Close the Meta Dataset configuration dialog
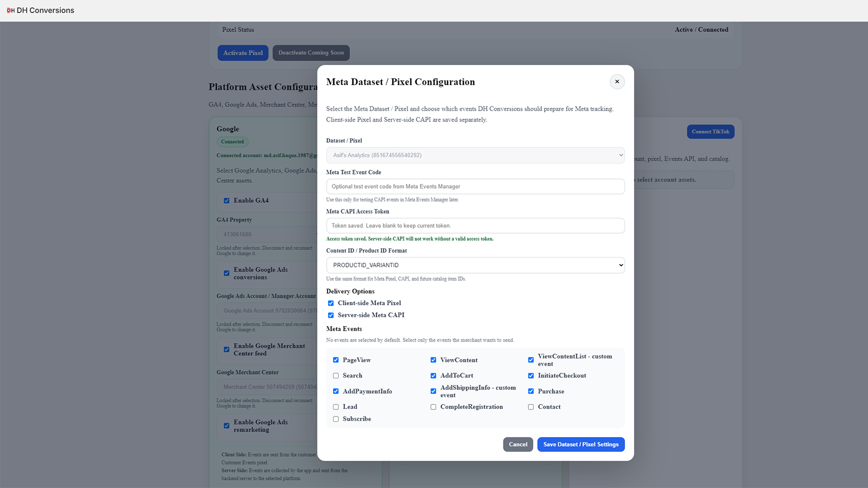Screen dimensions: 868x488 click(617, 82)
